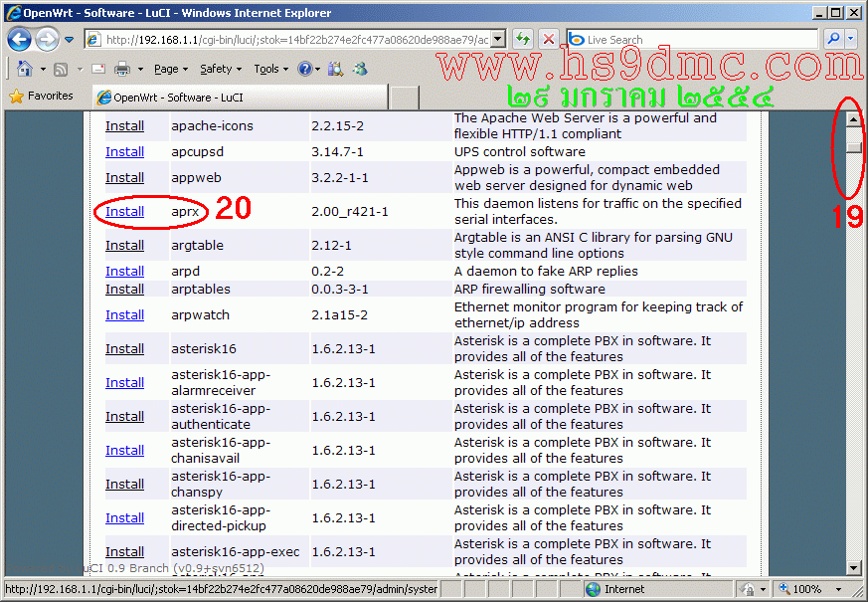
Task: Click the page icon in address bar
Action: tap(94, 40)
